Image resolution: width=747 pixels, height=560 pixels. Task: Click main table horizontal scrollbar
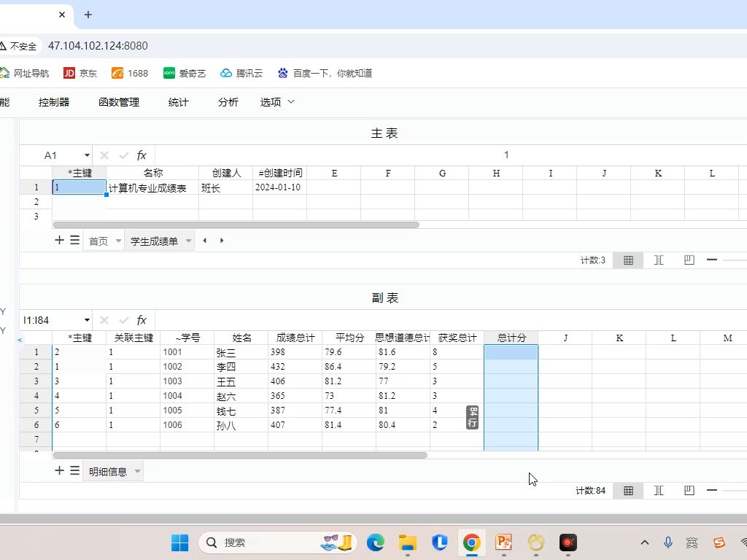click(236, 225)
